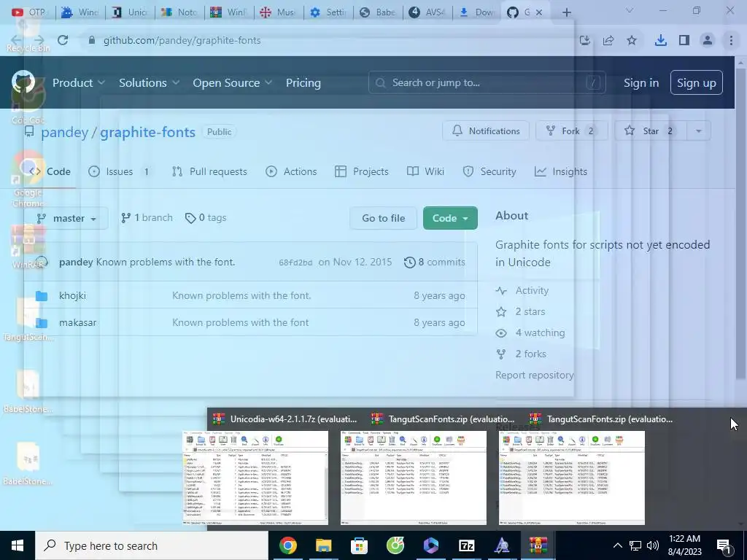The image size is (747, 560).
Task: Open the Pull requests tab
Action: [x=209, y=171]
